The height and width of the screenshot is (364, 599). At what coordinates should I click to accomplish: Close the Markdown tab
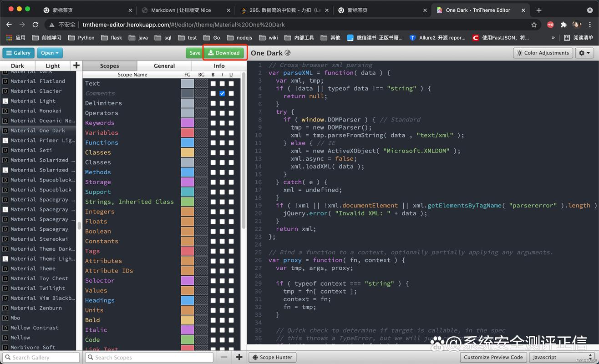click(229, 10)
